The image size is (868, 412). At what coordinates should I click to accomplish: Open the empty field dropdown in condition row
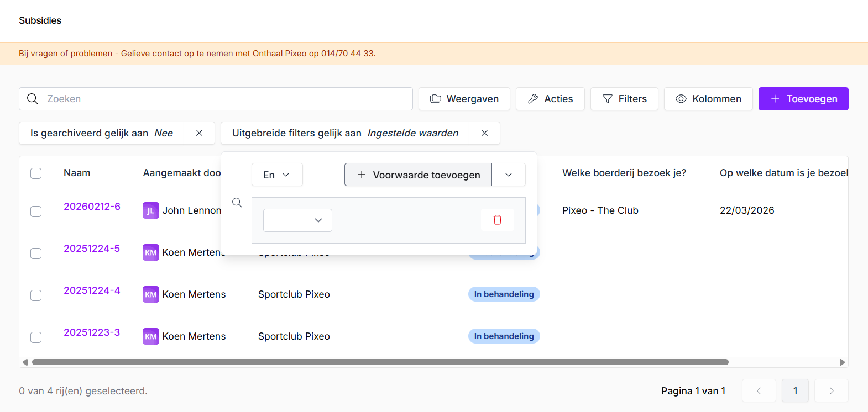pyautogui.click(x=297, y=220)
